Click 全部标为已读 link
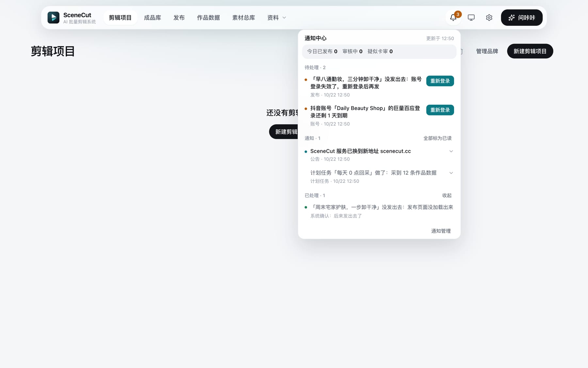 tap(437, 138)
